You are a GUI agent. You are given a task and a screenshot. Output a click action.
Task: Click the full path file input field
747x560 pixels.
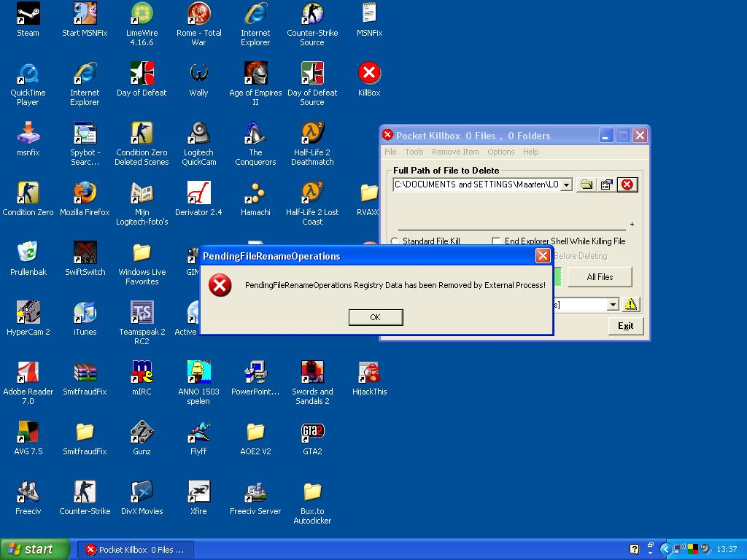(477, 184)
